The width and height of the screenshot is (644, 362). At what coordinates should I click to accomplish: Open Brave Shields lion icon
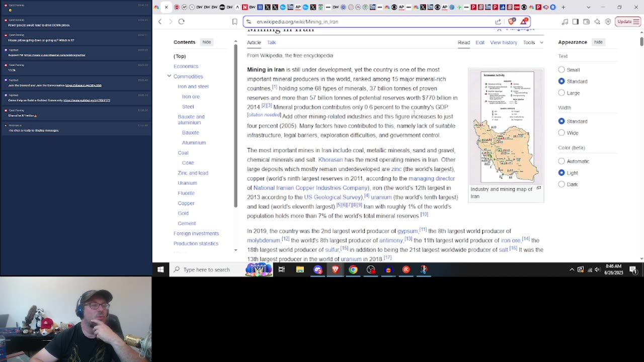click(512, 21)
